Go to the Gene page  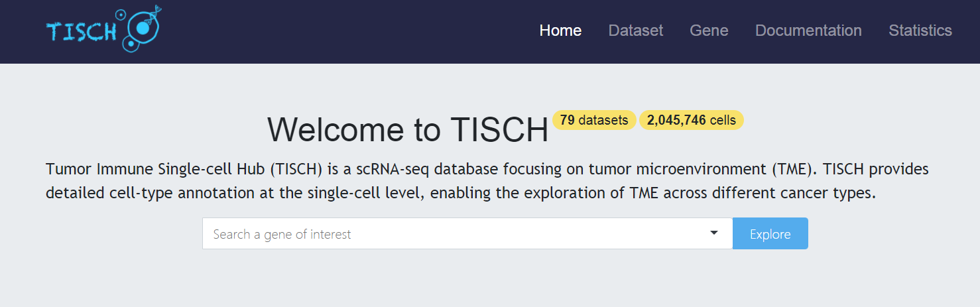click(709, 31)
